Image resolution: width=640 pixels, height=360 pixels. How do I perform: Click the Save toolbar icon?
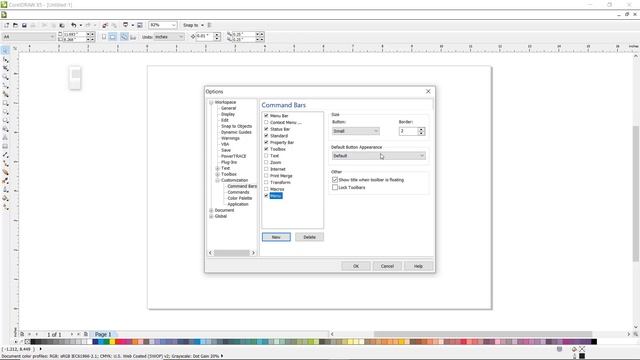click(x=24, y=25)
